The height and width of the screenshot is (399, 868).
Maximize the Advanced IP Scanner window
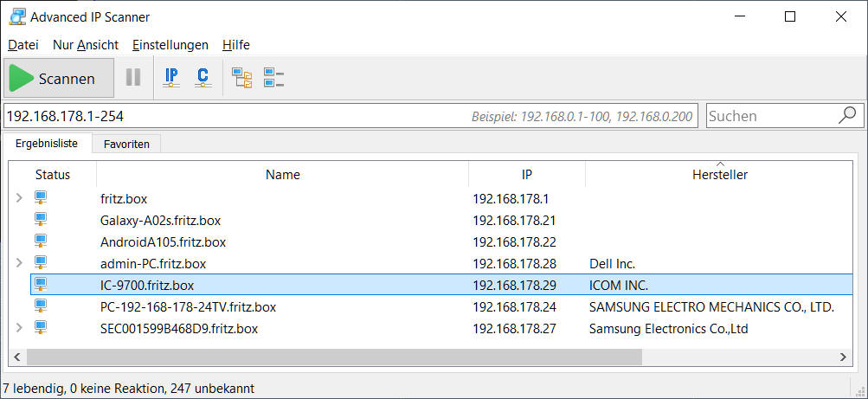pyautogui.click(x=790, y=17)
